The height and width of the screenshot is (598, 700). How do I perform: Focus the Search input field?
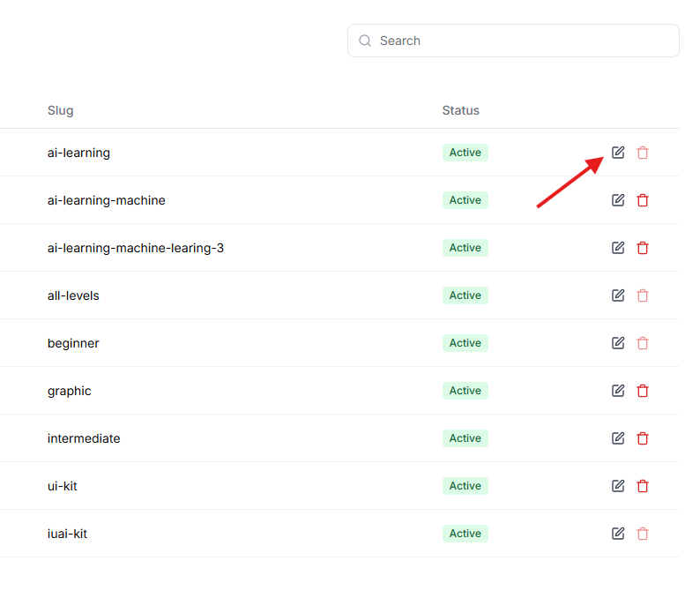click(513, 41)
